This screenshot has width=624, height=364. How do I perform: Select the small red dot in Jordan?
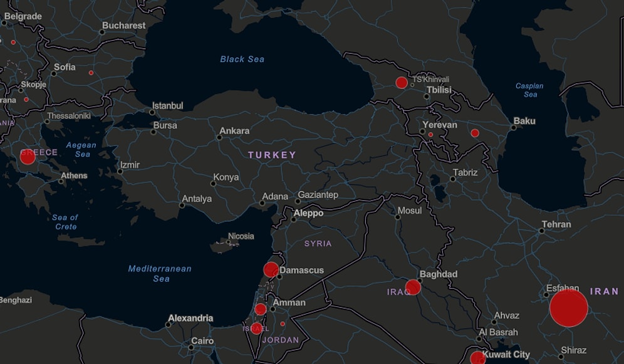click(283, 324)
